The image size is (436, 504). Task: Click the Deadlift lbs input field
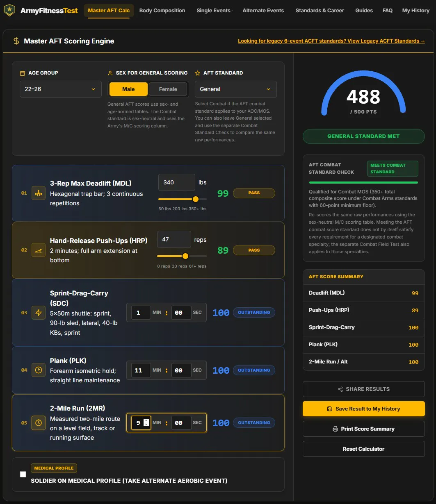tap(177, 182)
